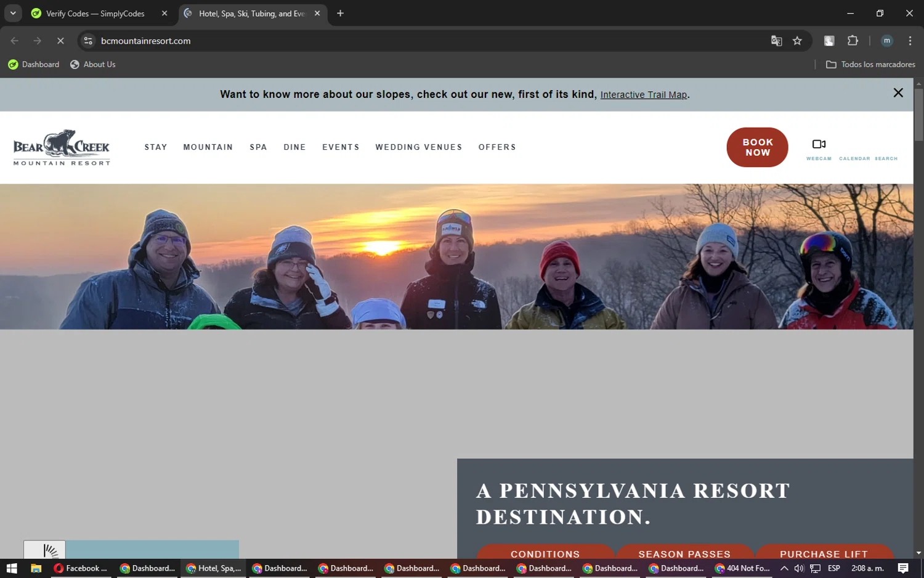Click the webcam camera icon
The image size is (924, 578).
click(x=819, y=144)
